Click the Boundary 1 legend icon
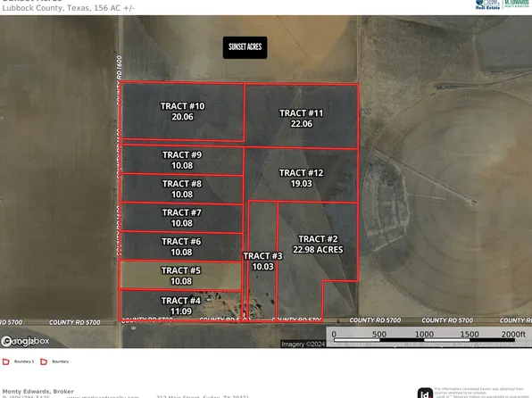This screenshot has height=398, width=532. click(6, 361)
